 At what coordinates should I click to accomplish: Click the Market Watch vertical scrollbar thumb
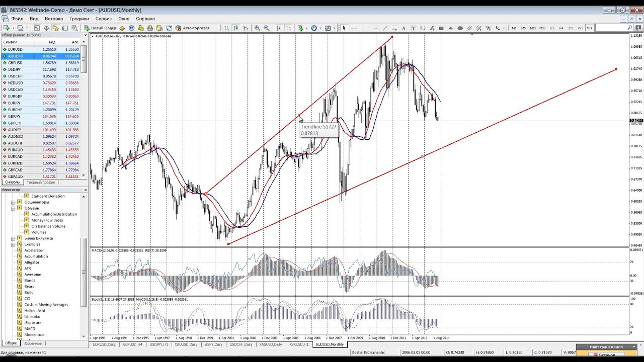(x=85, y=60)
